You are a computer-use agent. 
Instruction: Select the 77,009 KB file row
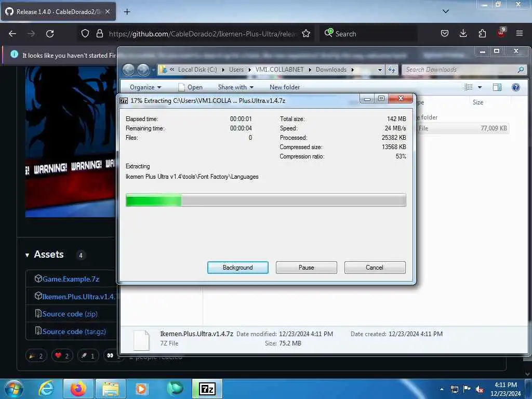tap(463, 128)
